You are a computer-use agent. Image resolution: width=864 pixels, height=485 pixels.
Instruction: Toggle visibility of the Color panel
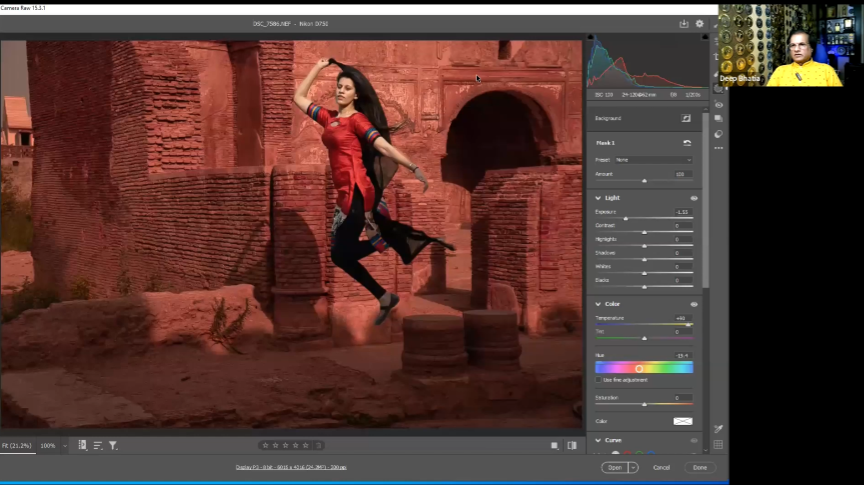point(693,304)
